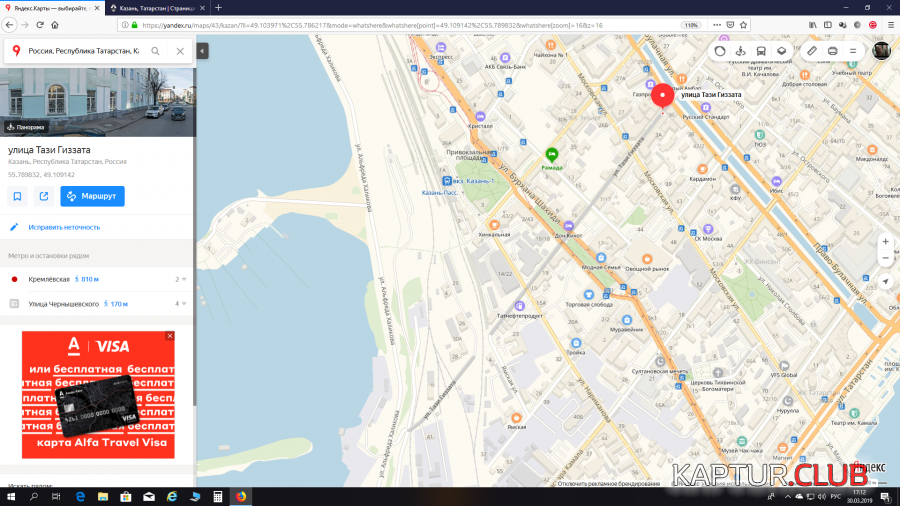Expand the Кремлёвская metro station row

tap(184, 279)
